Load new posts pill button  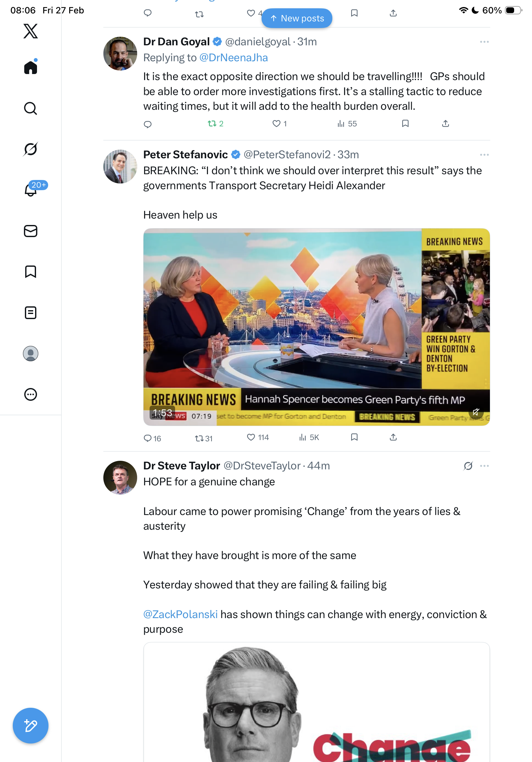click(297, 18)
